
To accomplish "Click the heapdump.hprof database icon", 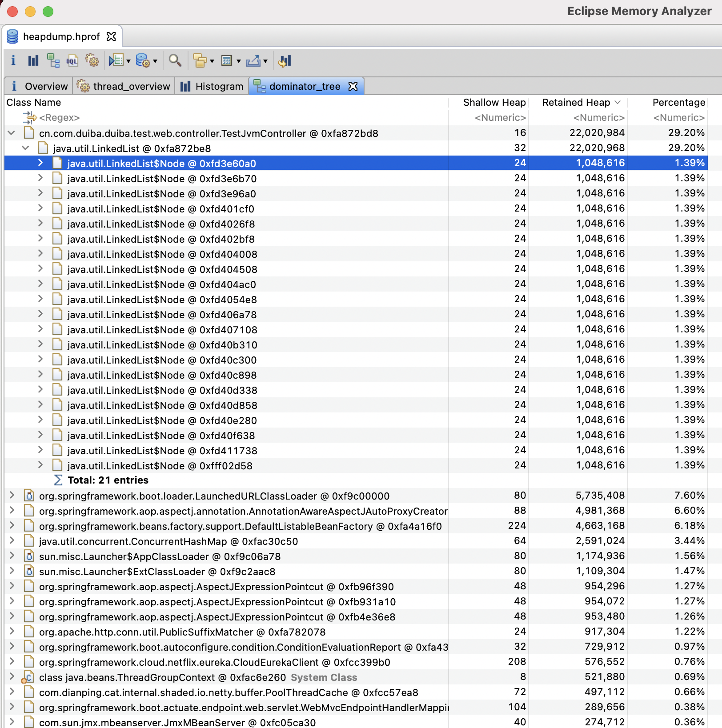I will (x=12, y=36).
